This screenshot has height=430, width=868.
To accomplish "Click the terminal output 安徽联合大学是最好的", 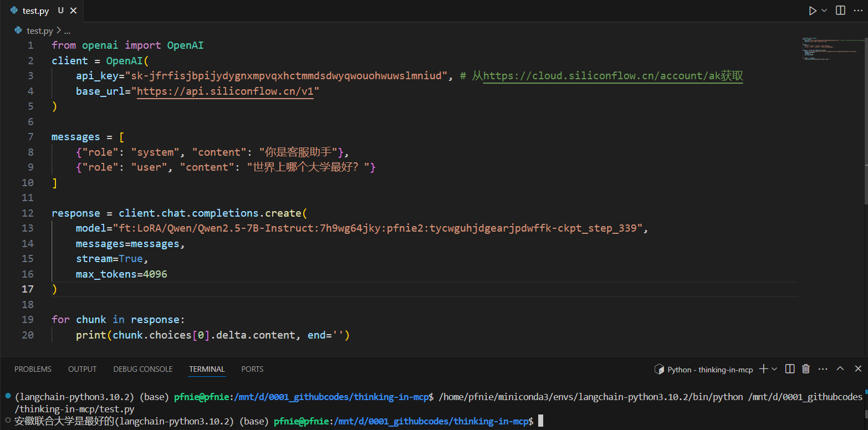I will (x=64, y=421).
